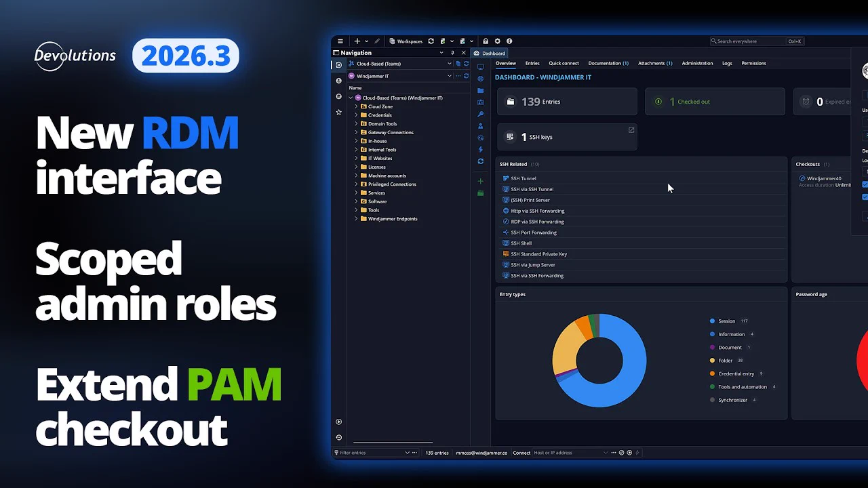This screenshot has height=488, width=868.
Task: Open the pop-out icon on SSH keys card
Action: (631, 130)
